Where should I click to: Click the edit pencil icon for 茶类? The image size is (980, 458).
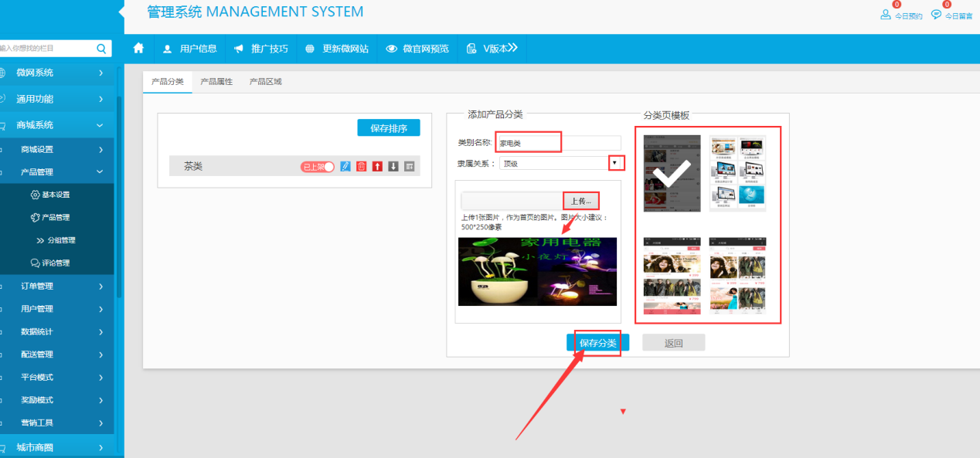point(345,166)
